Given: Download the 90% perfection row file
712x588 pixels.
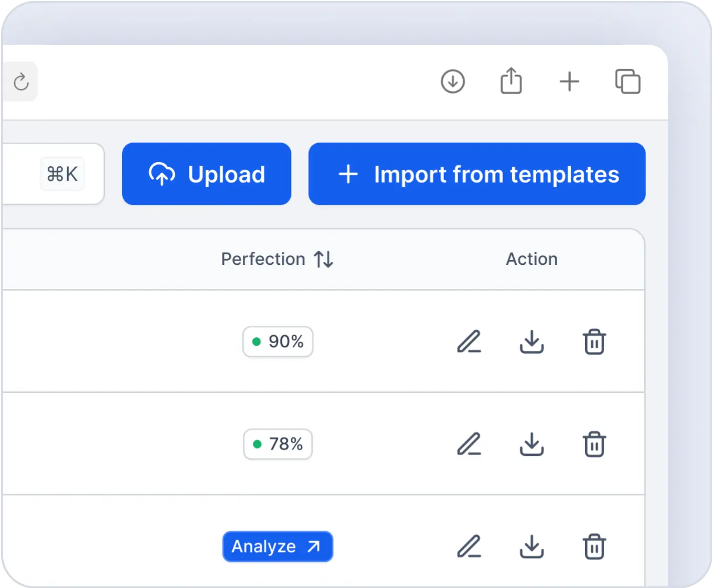Looking at the screenshot, I should (x=532, y=342).
